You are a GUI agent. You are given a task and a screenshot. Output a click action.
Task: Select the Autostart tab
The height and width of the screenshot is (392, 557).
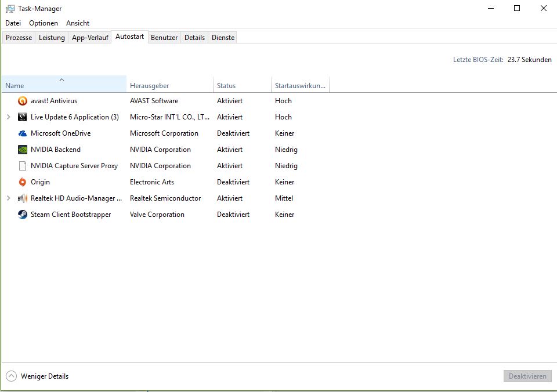[129, 37]
